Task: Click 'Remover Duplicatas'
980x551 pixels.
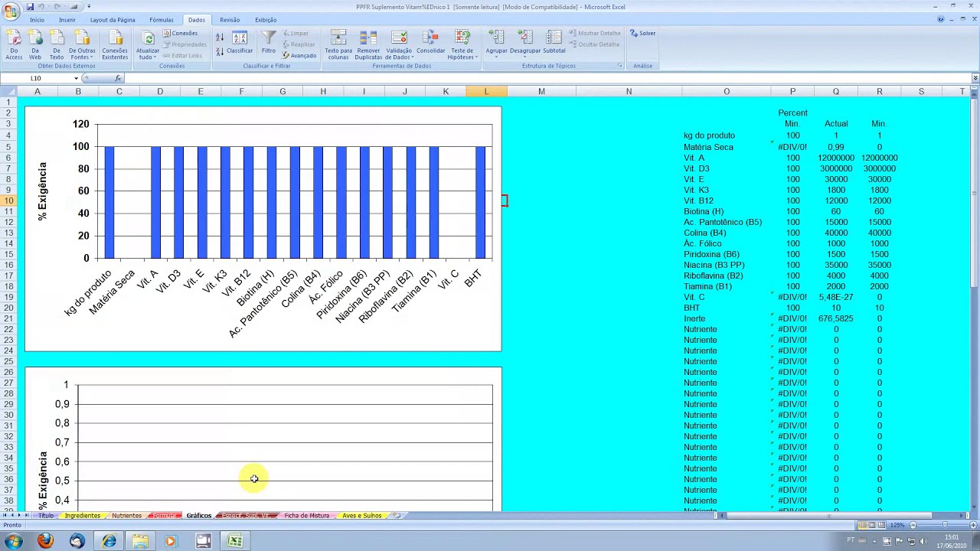Action: click(x=368, y=45)
